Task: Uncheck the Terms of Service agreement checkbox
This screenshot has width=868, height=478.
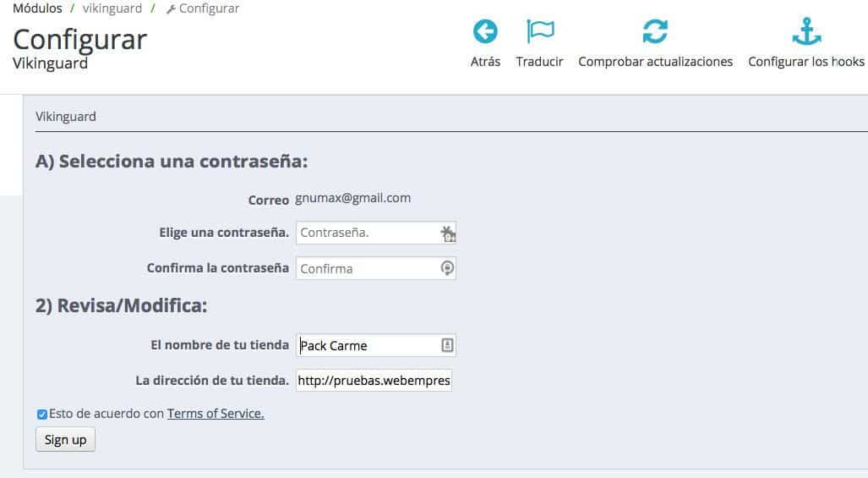Action: pyautogui.click(x=42, y=415)
